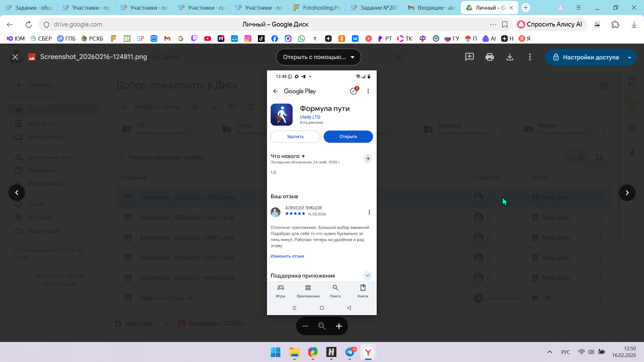Open Telegram from the Windows taskbar
Screen dimensions: 644x362
(350, 352)
